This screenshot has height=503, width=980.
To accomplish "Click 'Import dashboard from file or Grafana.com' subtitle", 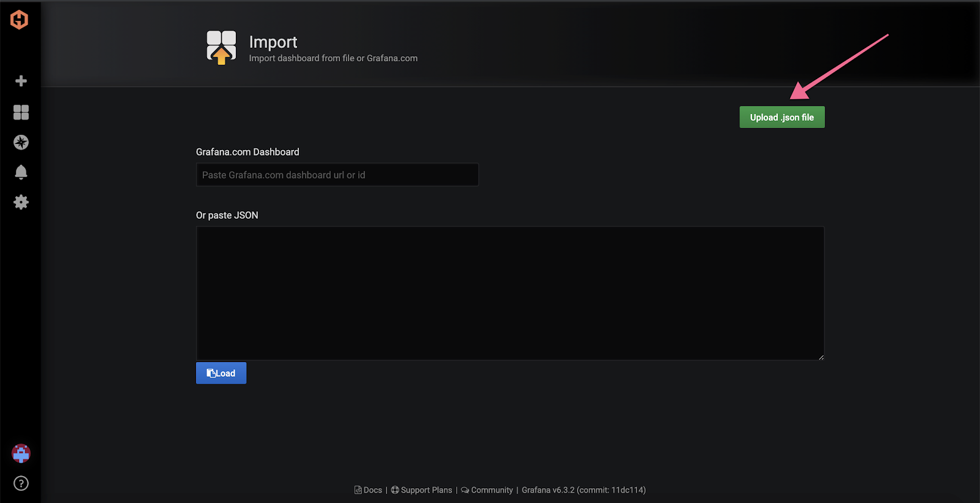I will coord(333,58).
